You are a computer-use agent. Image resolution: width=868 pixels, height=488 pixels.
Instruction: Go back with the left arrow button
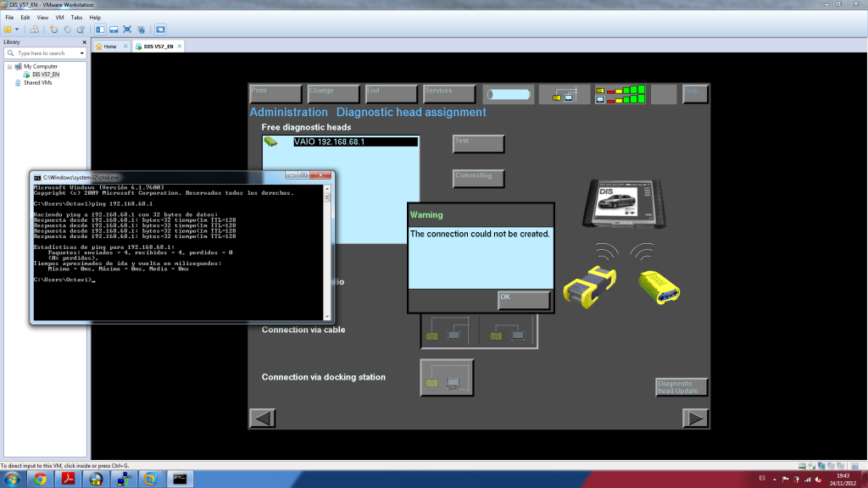pos(263,419)
